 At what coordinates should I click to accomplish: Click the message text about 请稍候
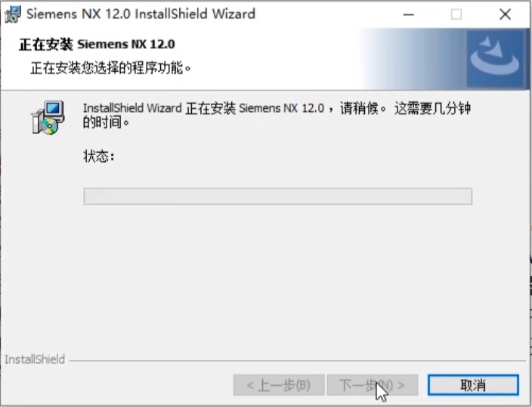[277, 108]
